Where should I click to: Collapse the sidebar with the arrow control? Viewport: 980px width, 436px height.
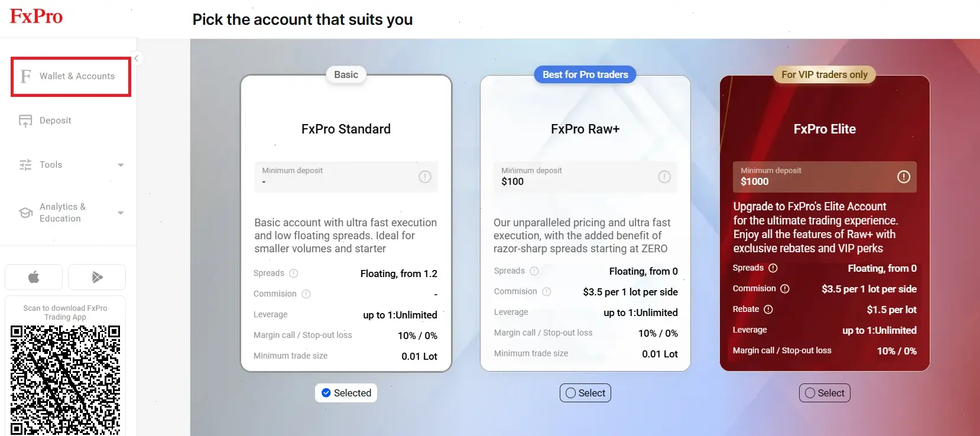(x=137, y=58)
